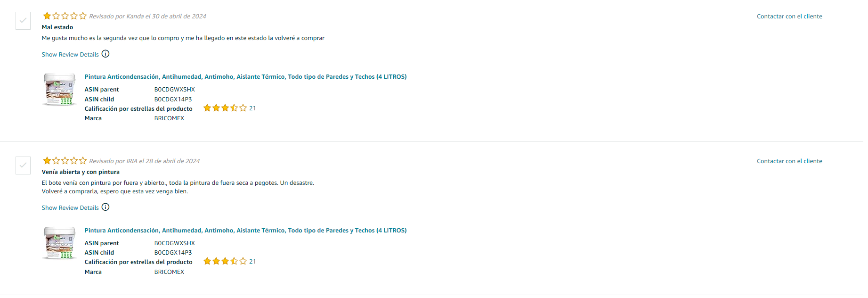Click the 'Mal estado' review title
Image resolution: width=868 pixels, height=298 pixels.
pyautogui.click(x=57, y=27)
